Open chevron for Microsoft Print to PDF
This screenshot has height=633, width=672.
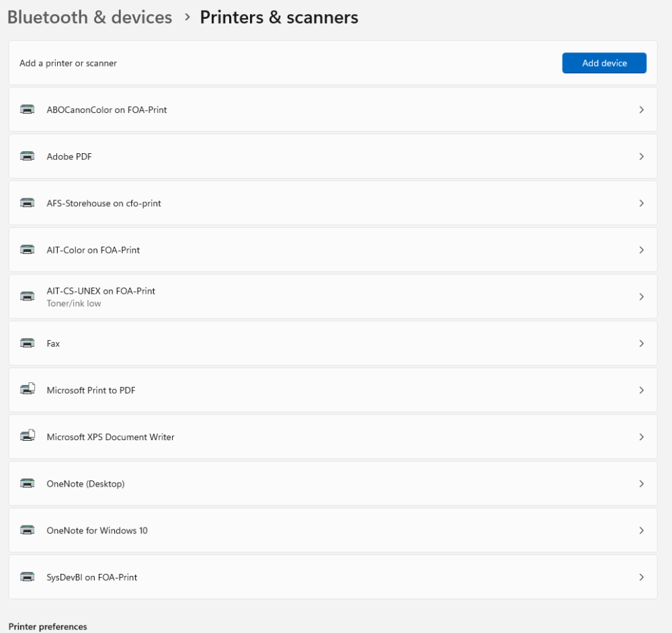pos(641,390)
